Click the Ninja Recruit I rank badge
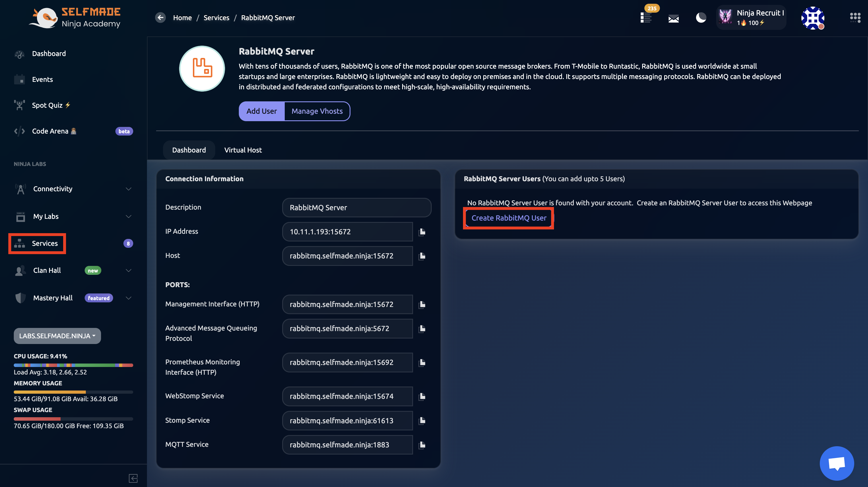The image size is (868, 487). [751, 18]
